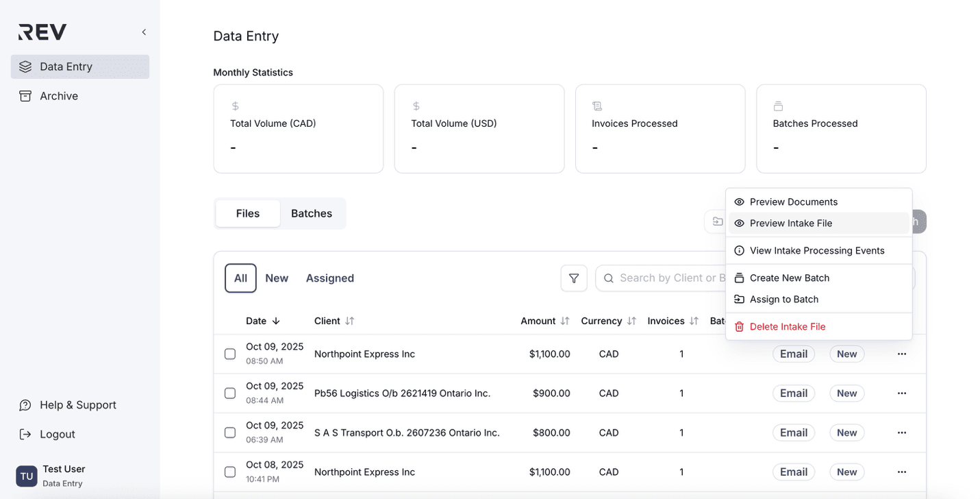Tick the checkbox for S A S Transport row

230,433
